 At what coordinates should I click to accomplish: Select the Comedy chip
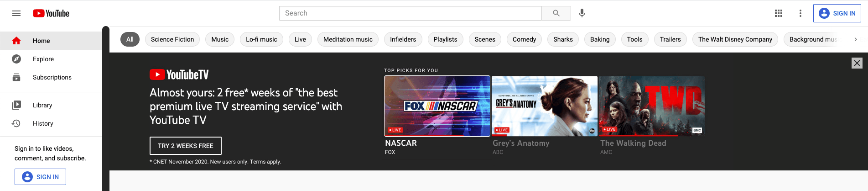click(525, 39)
